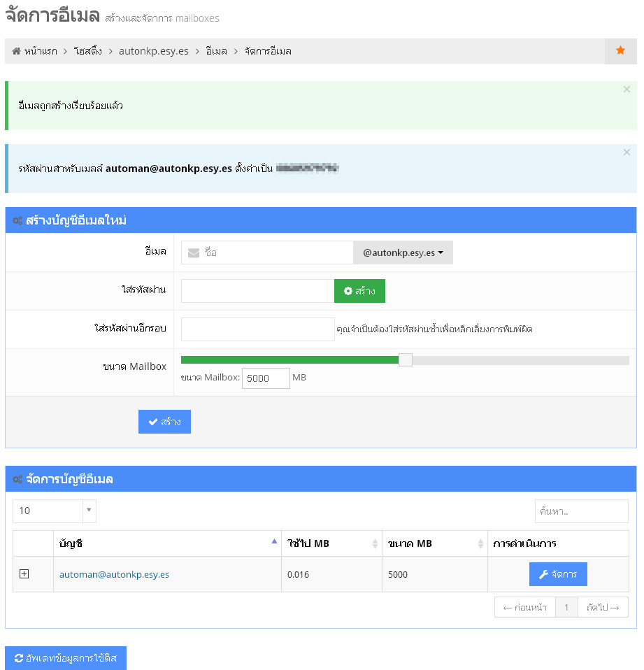Go to autonkp.esy.es breadcrumb item
This screenshot has height=670, width=644.
(153, 51)
